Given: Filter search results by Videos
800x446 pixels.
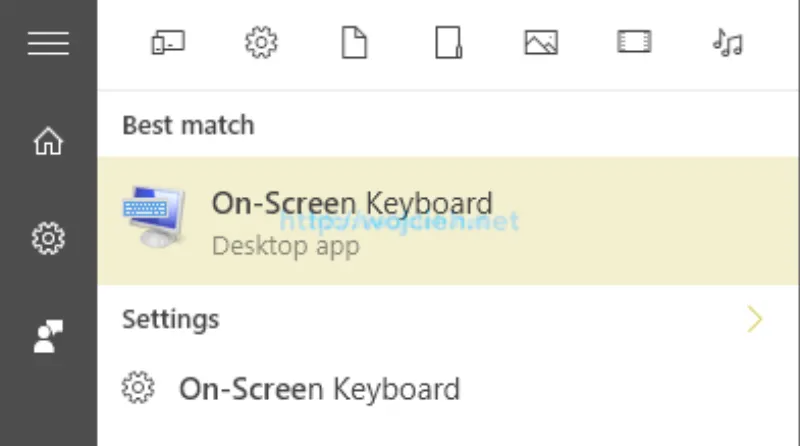Looking at the screenshot, I should point(634,43).
